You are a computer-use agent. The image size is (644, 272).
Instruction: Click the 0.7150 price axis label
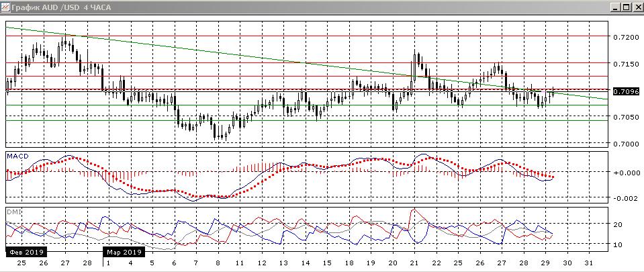coord(625,63)
